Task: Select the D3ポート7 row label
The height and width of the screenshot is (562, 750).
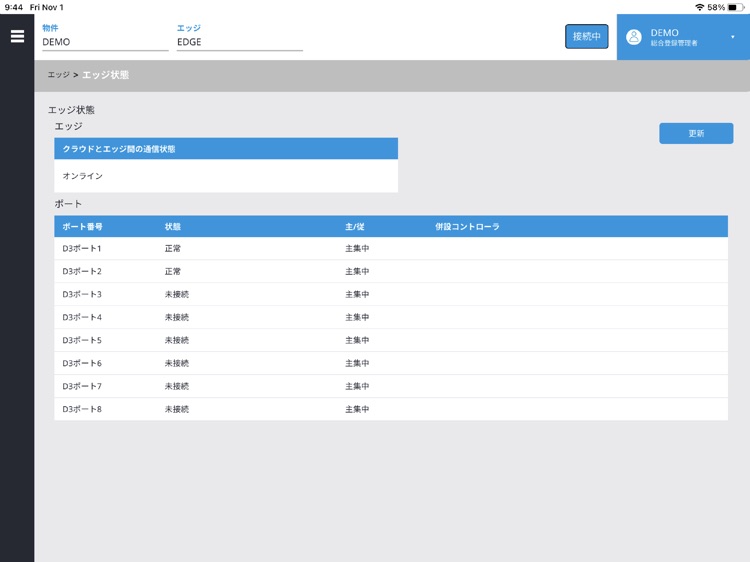Action: tap(82, 386)
